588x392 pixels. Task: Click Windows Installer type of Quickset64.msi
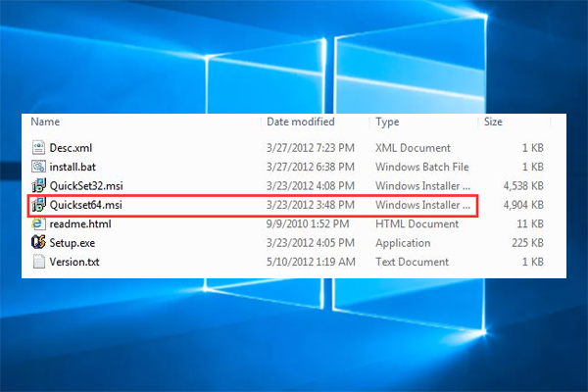click(422, 205)
